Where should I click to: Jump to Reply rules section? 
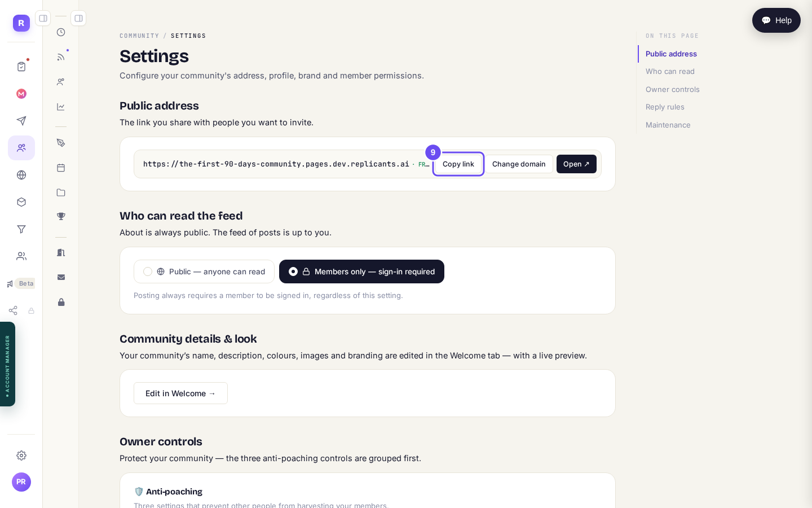click(x=665, y=107)
